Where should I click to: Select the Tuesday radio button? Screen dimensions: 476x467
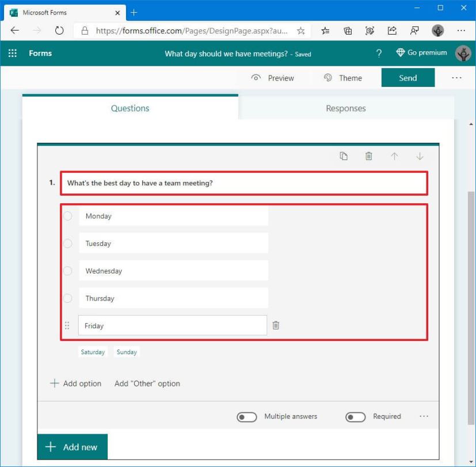point(68,243)
